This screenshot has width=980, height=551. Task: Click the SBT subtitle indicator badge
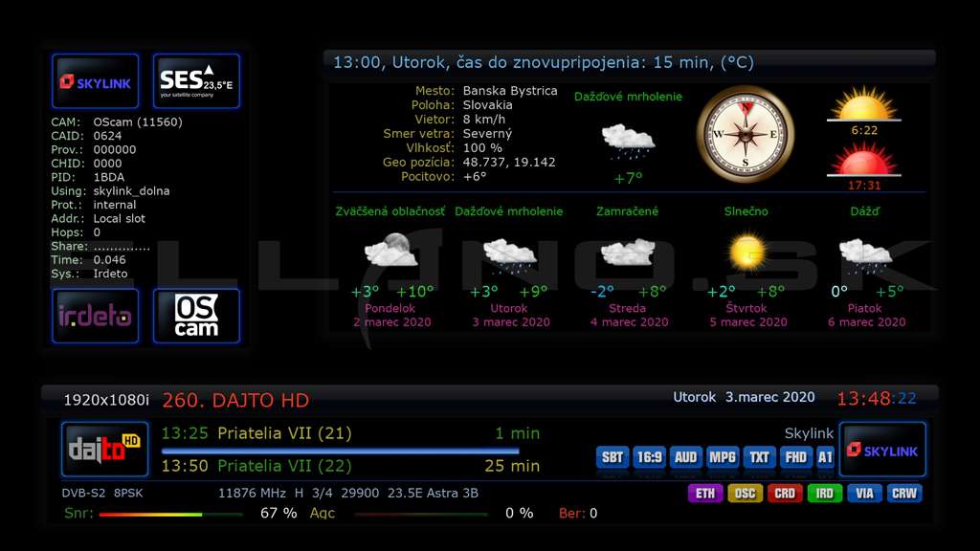pyautogui.click(x=612, y=457)
